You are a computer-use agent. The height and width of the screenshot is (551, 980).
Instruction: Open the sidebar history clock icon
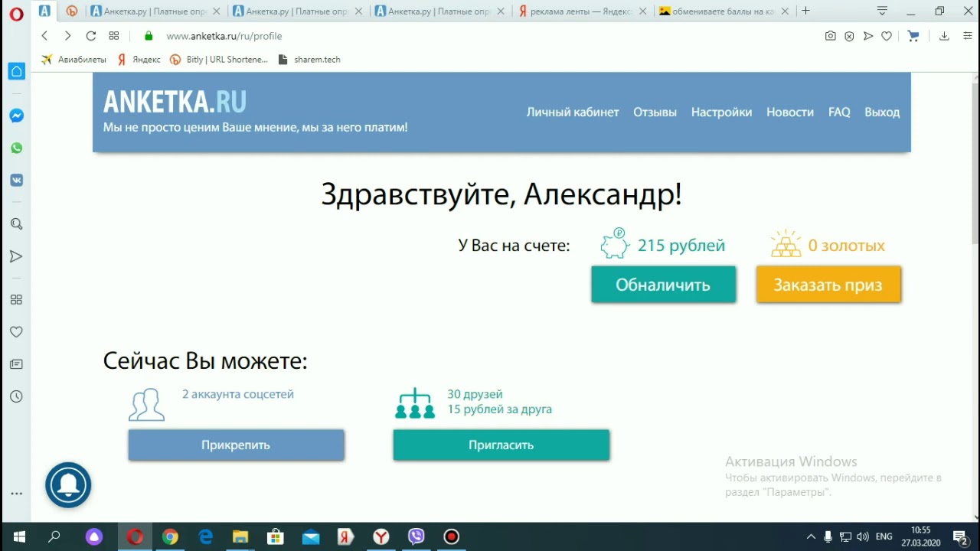click(16, 396)
